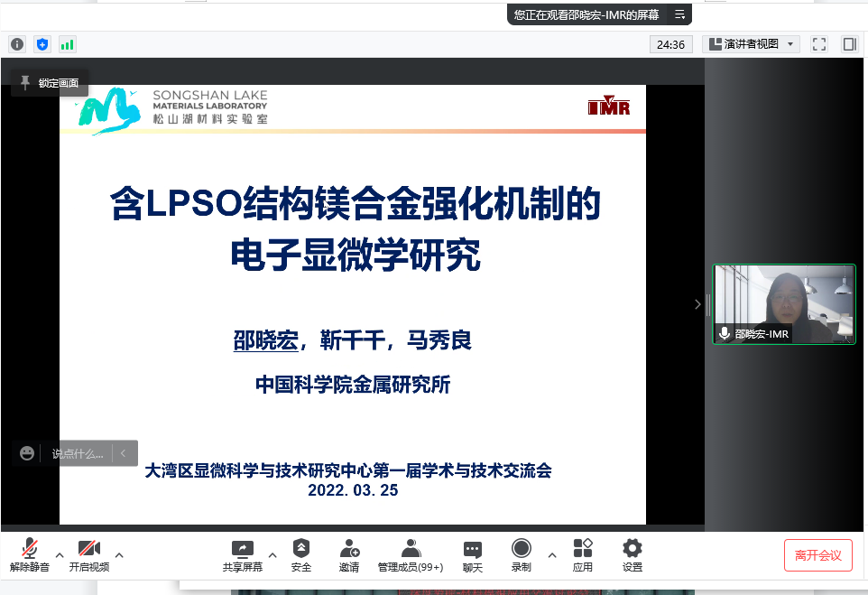Expand video options arrow beside 开启视频
This screenshot has width=868, height=595.
[119, 554]
